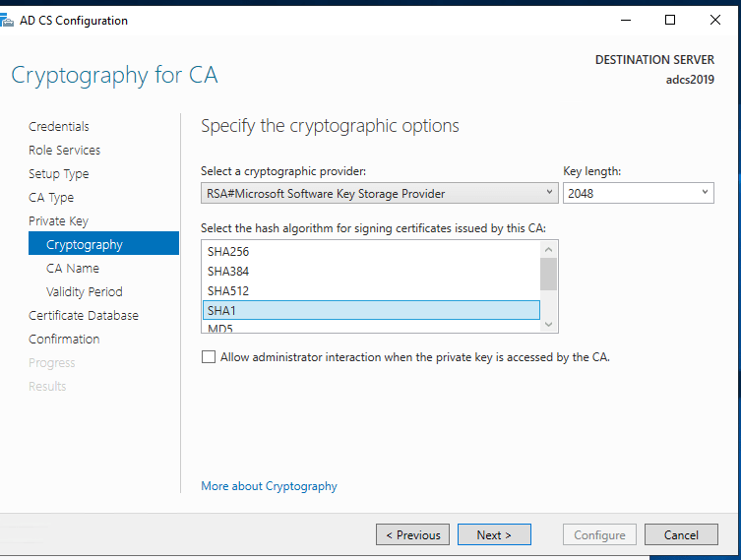Select SHA384 hash algorithm
The image size is (741, 560).
click(228, 271)
